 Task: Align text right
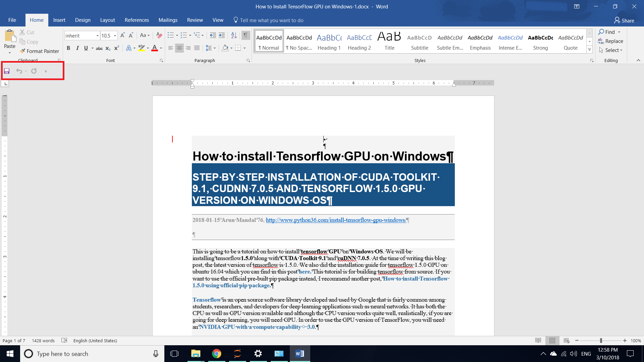point(188,48)
